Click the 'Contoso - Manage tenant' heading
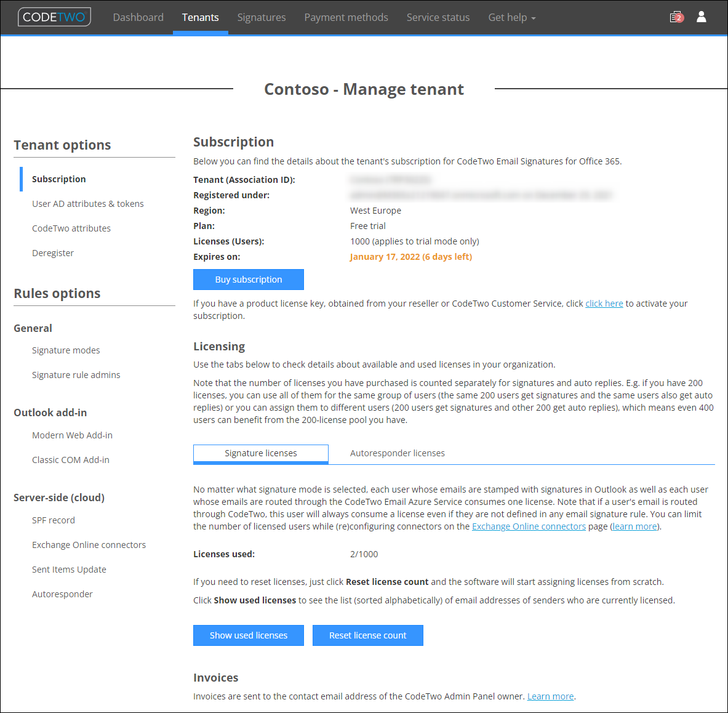This screenshot has width=728, height=713. coord(364,89)
